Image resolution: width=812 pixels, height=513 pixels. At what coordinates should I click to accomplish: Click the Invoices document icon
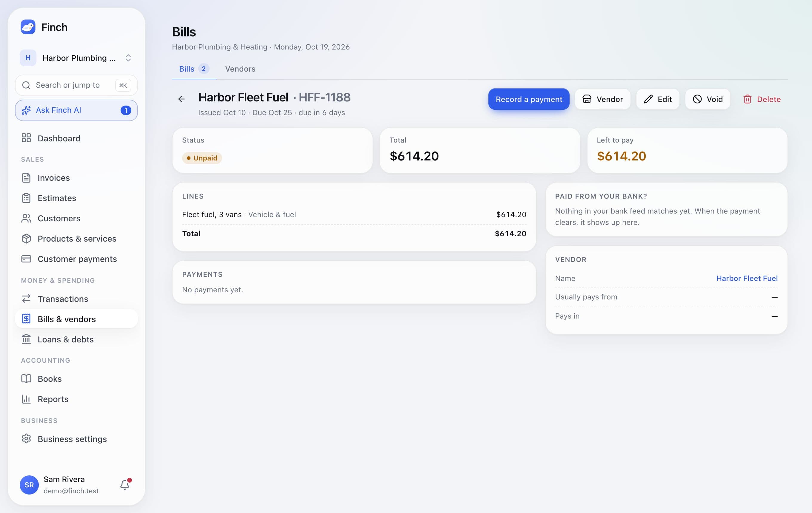coord(26,177)
